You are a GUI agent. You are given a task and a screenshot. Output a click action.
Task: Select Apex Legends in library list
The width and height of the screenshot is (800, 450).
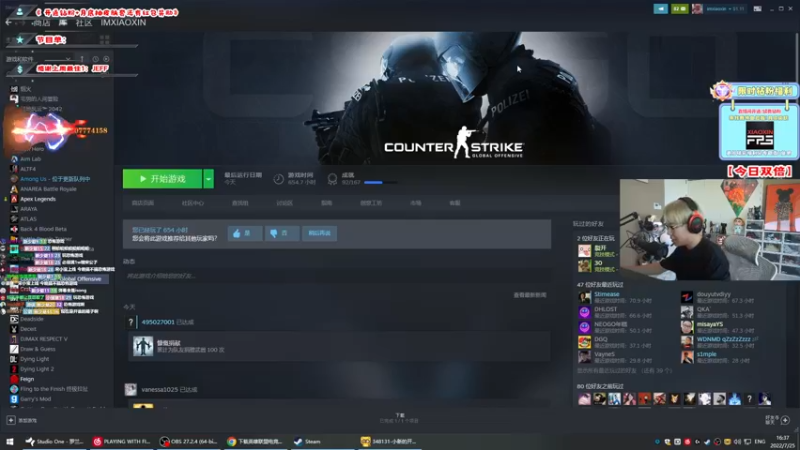click(x=38, y=199)
